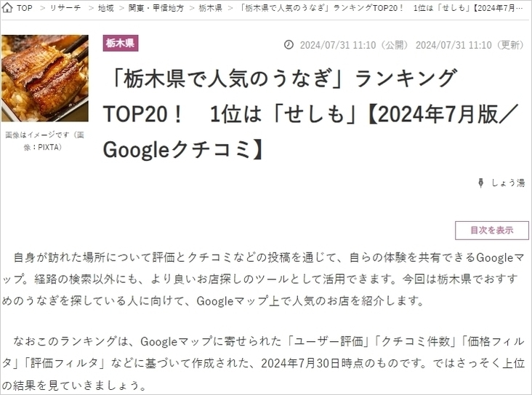The width and height of the screenshot is (532, 395).
Task: Select 関東・甲信地方 in breadcrumb
Action: coord(156,8)
